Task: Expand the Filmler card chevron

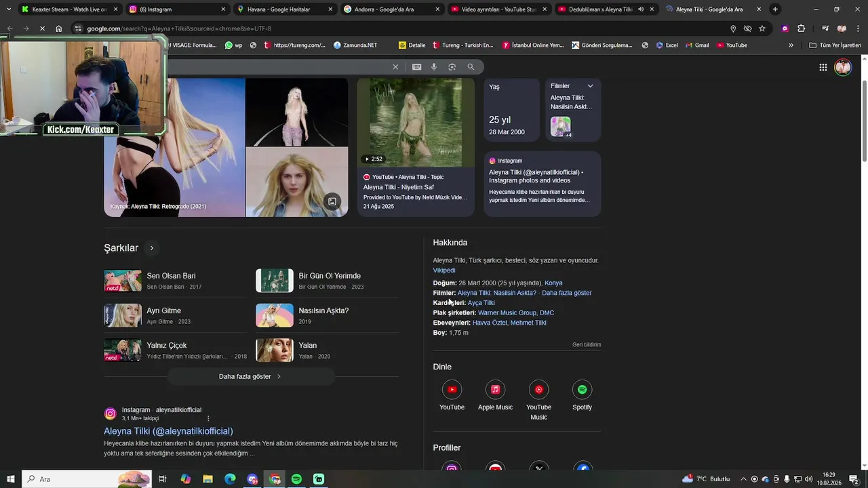Action: [x=590, y=86]
